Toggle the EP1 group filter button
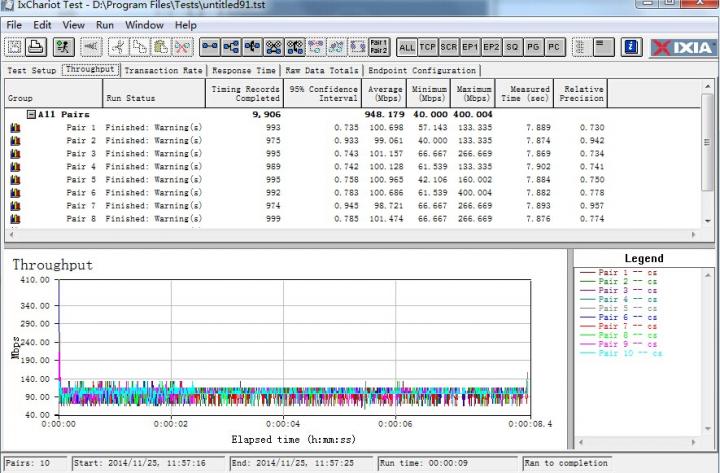720x473 pixels. [x=470, y=47]
